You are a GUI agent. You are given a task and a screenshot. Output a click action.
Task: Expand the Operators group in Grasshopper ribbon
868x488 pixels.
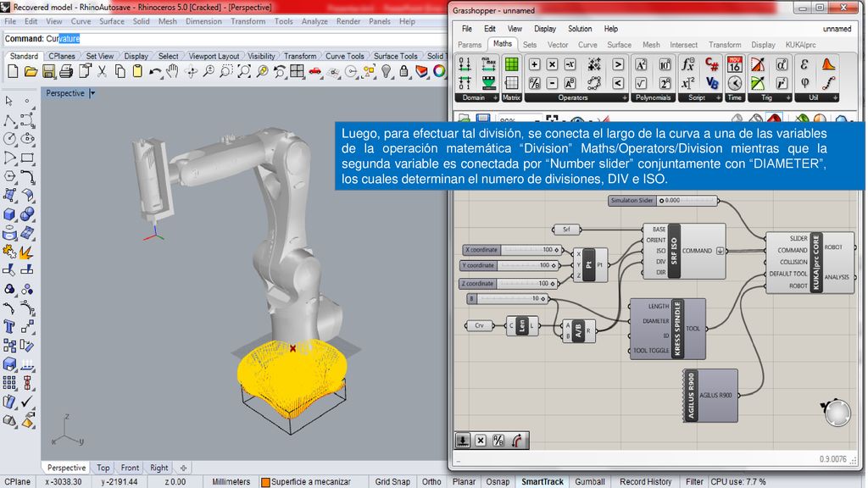(x=625, y=98)
